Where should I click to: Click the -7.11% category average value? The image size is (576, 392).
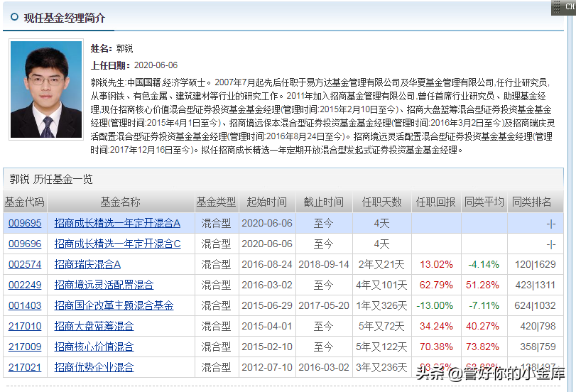tap(484, 305)
